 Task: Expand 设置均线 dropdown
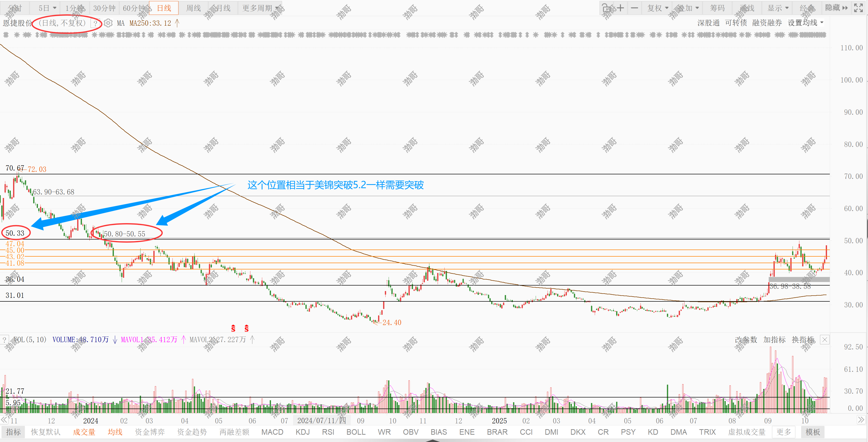point(805,23)
